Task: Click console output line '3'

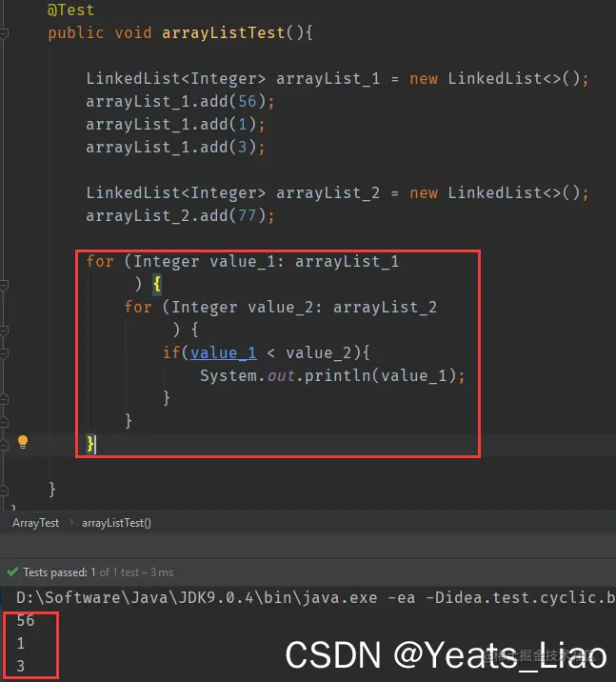Action: [20, 666]
